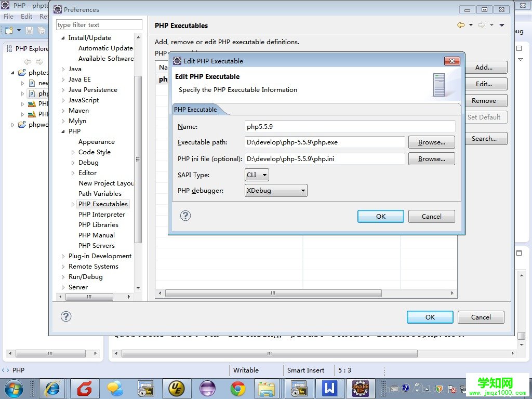Click the Executable path text field
Image resolution: width=532 pixels, height=399 pixels.
(325, 142)
